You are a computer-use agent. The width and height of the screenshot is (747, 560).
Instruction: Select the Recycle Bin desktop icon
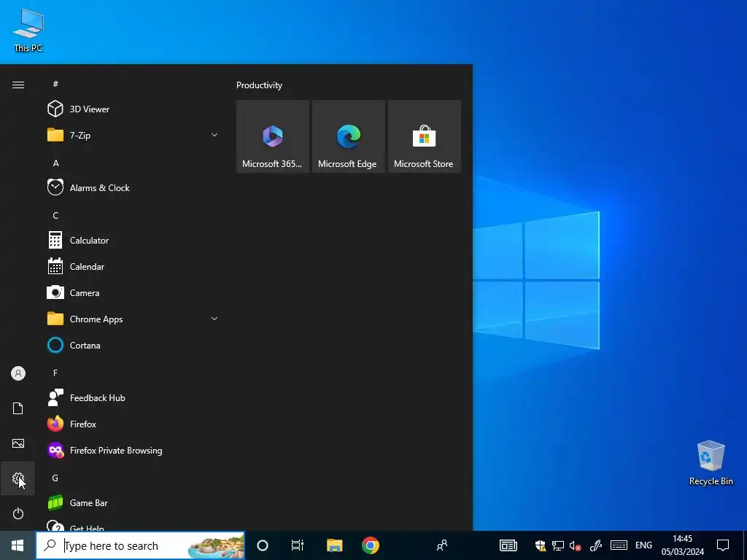(711, 463)
